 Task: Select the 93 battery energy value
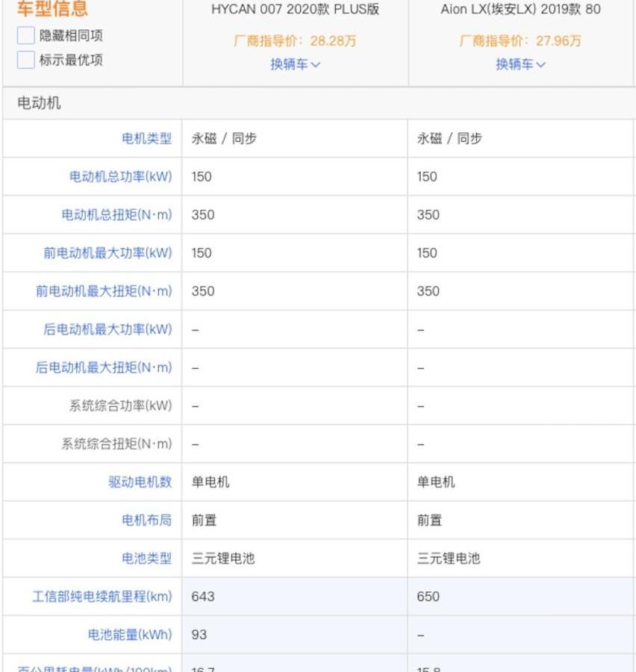[x=199, y=635]
